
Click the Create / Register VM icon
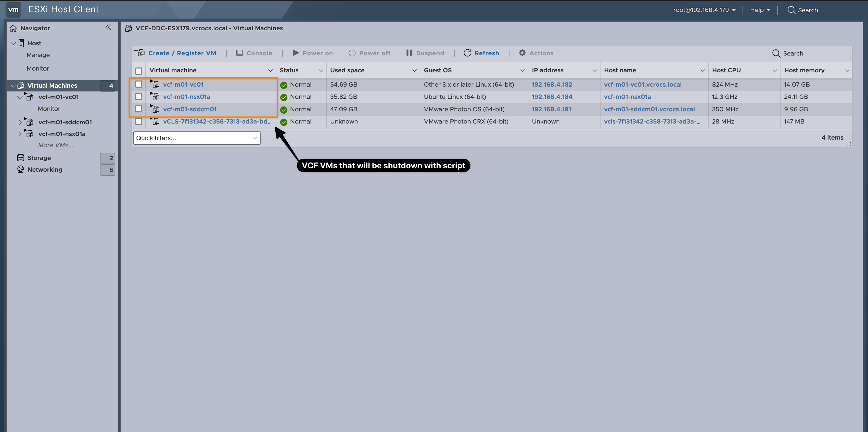pos(139,52)
